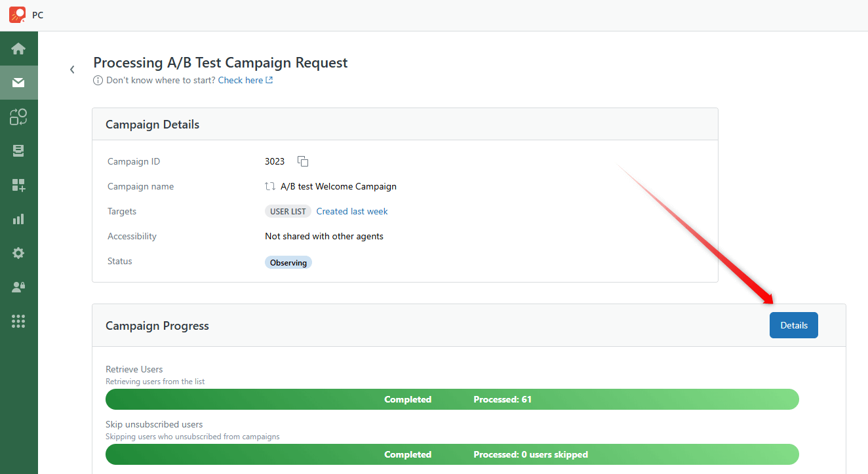Click the 'Campaign name' field label
The height and width of the screenshot is (474, 868).
pyautogui.click(x=141, y=186)
